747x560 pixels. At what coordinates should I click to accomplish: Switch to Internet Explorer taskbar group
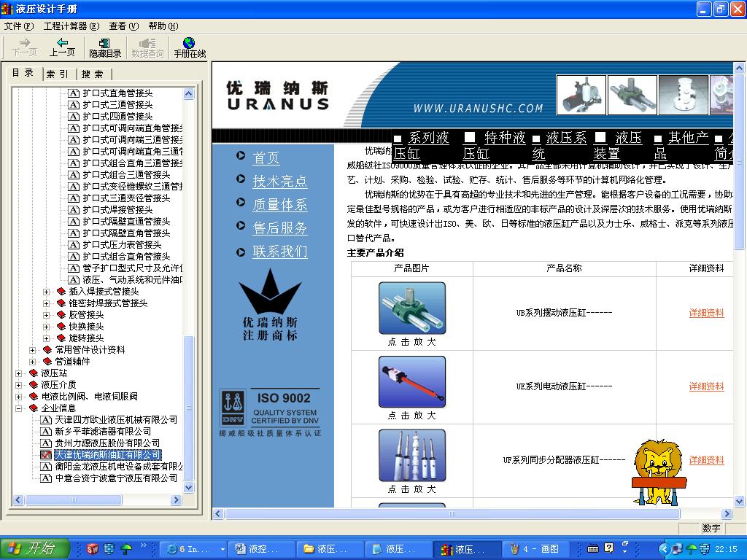pyautogui.click(x=192, y=549)
